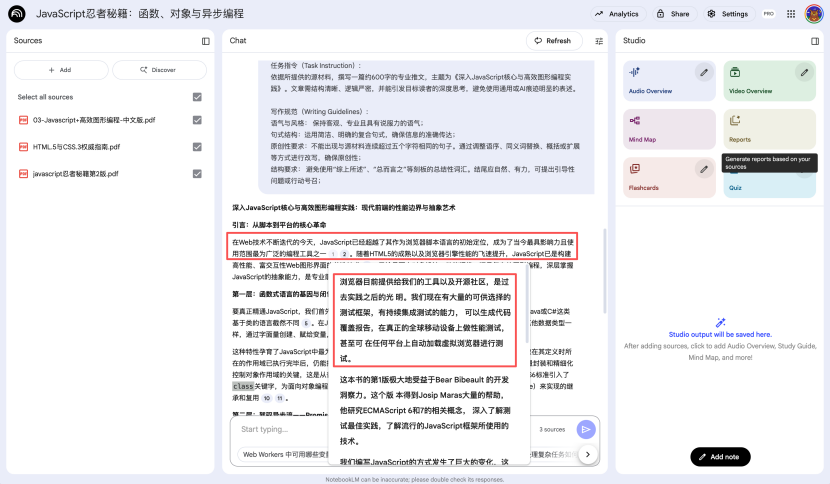Open citation 10 in the chat
Image resolution: width=830 pixels, height=484 pixels.
[267, 398]
